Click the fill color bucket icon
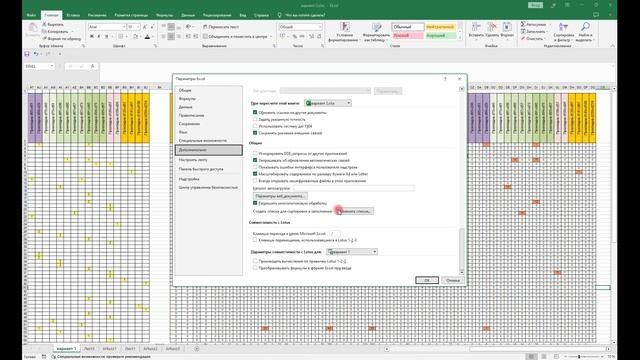This screenshot has height=360, width=640. pyautogui.click(x=136, y=36)
